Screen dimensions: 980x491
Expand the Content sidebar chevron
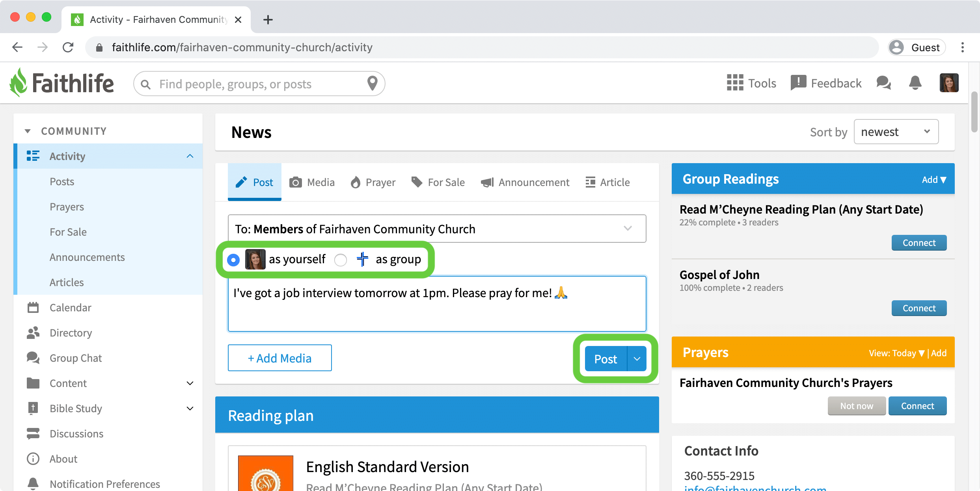pos(190,383)
